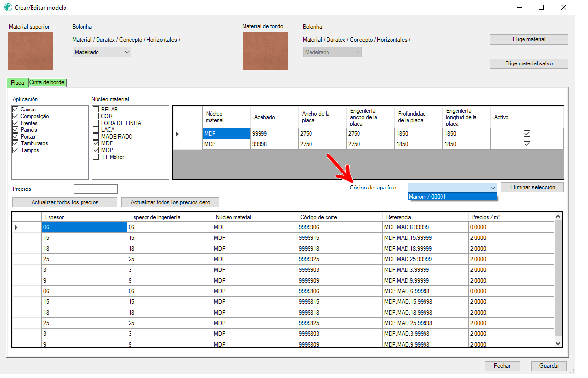Toggle the Composição checkbox
588x378 pixels.
16,116
